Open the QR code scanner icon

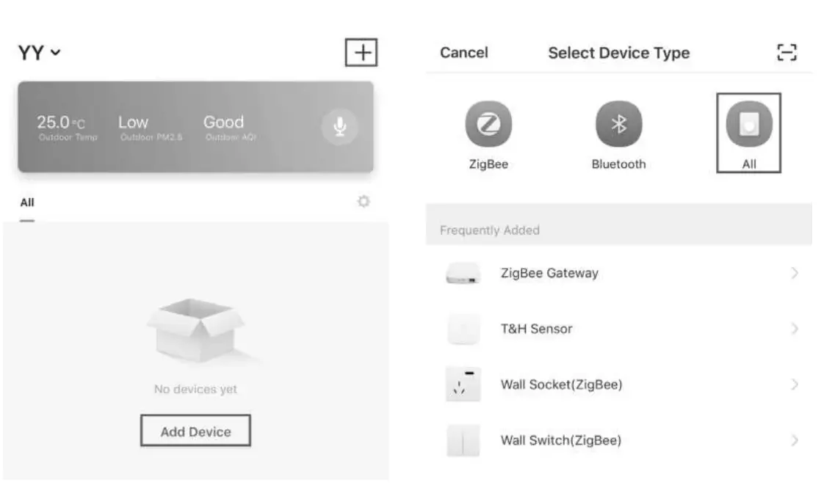tap(788, 52)
